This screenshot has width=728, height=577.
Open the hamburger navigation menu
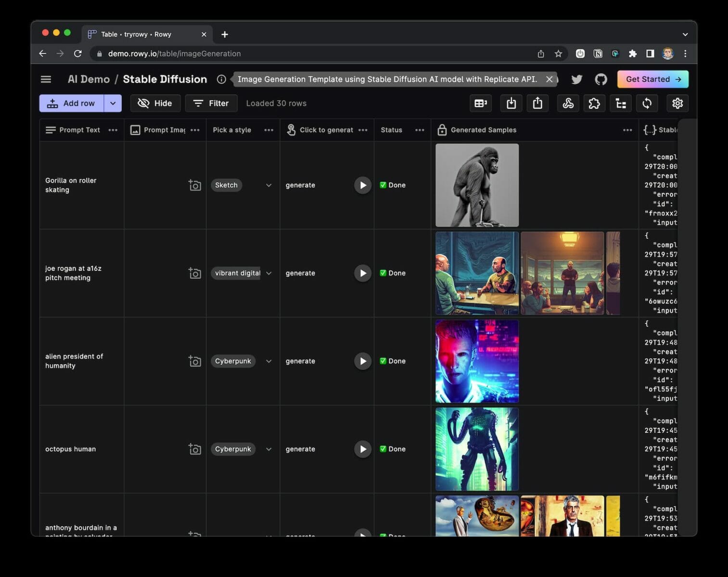[46, 79]
